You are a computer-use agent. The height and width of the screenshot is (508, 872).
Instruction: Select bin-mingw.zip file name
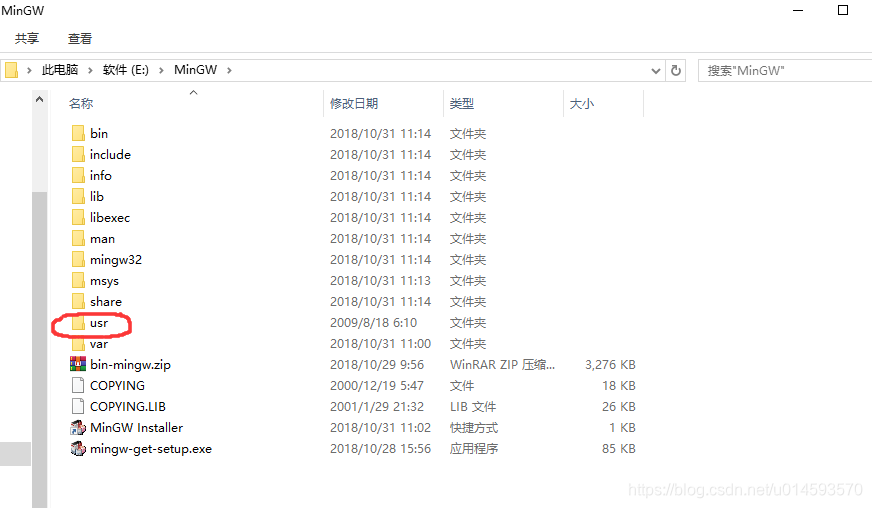click(130, 364)
